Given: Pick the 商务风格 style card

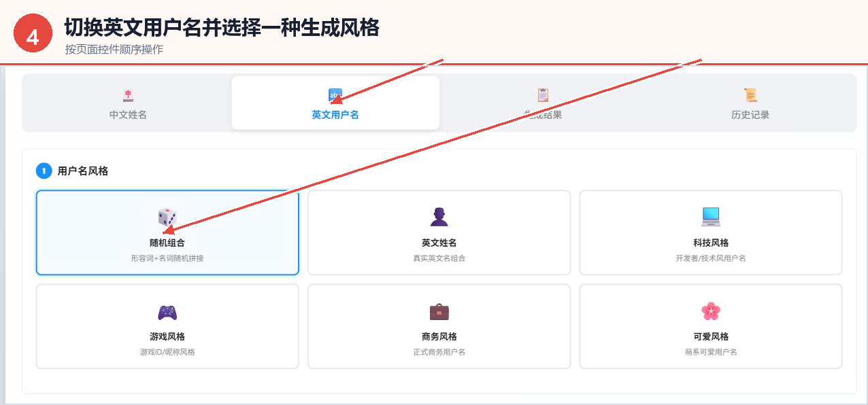Looking at the screenshot, I should point(439,326).
